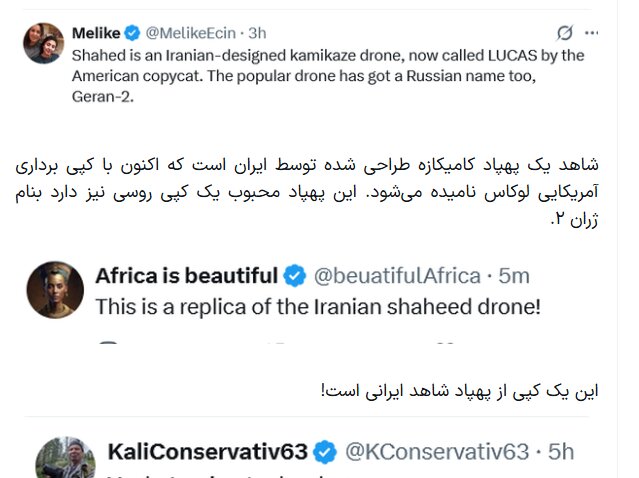Click the Africa is beautiful display name
The width and height of the screenshot is (639, 478).
[x=187, y=275]
